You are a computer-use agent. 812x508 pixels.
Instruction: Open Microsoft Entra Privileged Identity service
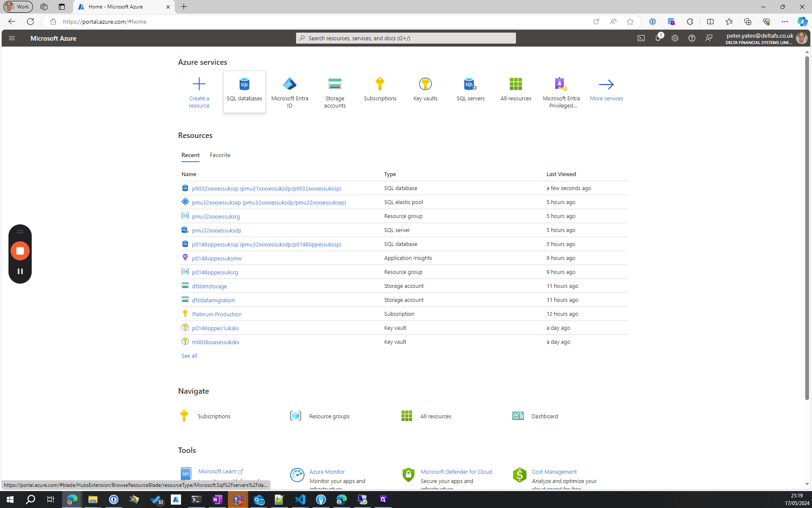[x=561, y=91]
